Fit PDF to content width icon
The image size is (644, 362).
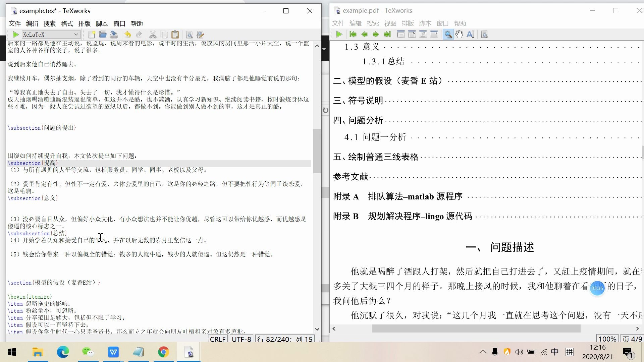click(434, 34)
